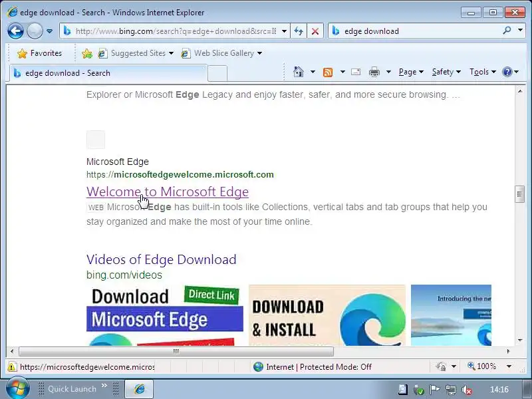Click the Internet Explorer window title icon

[12, 12]
